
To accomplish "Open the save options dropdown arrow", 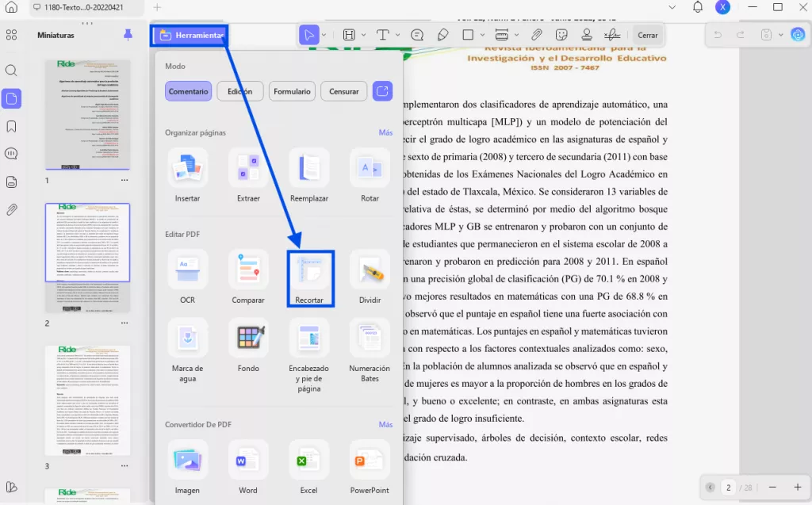I will coord(780,35).
